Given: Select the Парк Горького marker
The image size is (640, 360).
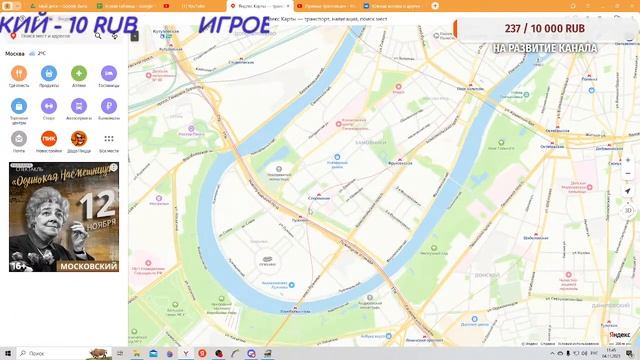Looking at the screenshot, I should click(501, 142).
